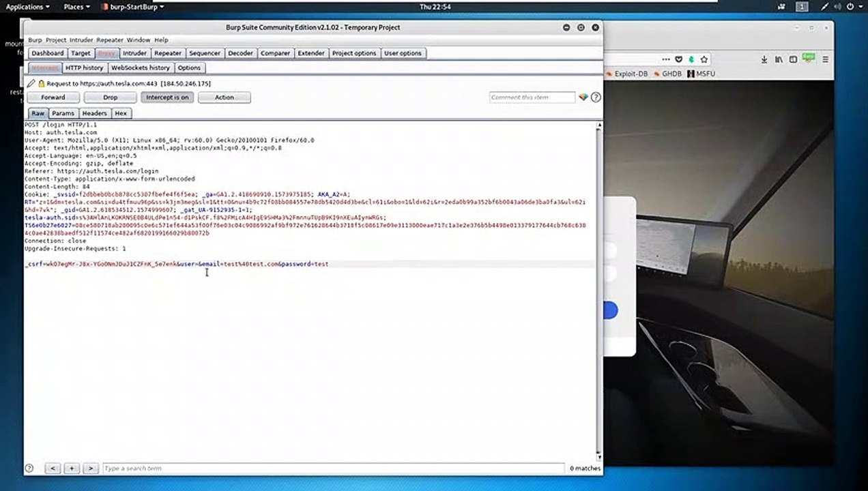Viewport: 868px width, 491px height.
Task: Click the workspace indicator showing 1
Action: pyautogui.click(x=802, y=7)
